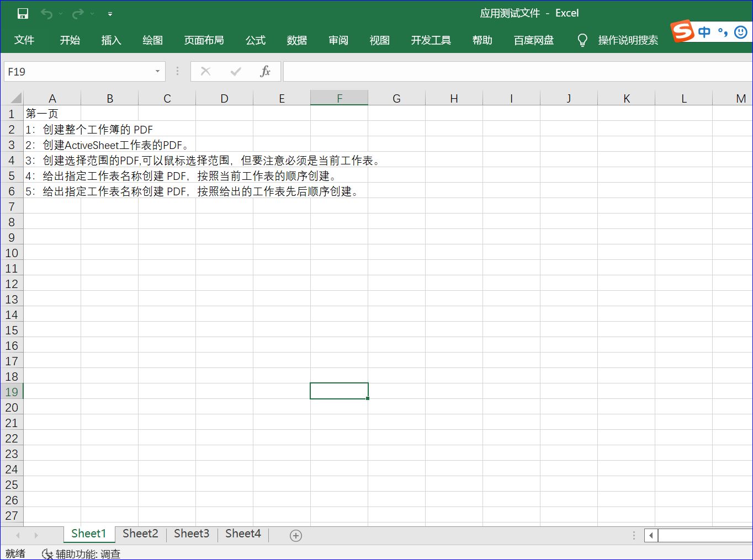Open the 审阅 ribbon tab
753x560 pixels.
coord(338,40)
